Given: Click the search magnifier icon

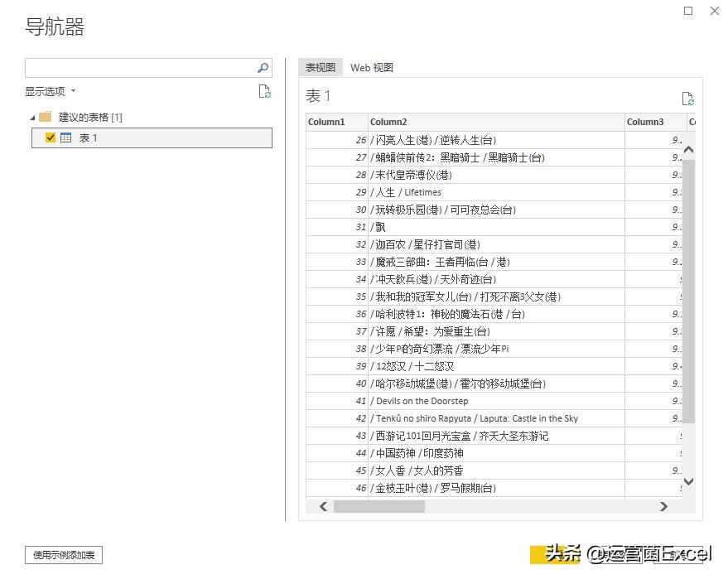Looking at the screenshot, I should tap(263, 67).
